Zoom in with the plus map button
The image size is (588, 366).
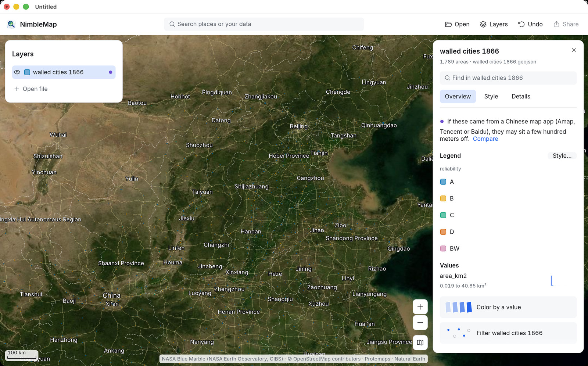click(x=420, y=307)
